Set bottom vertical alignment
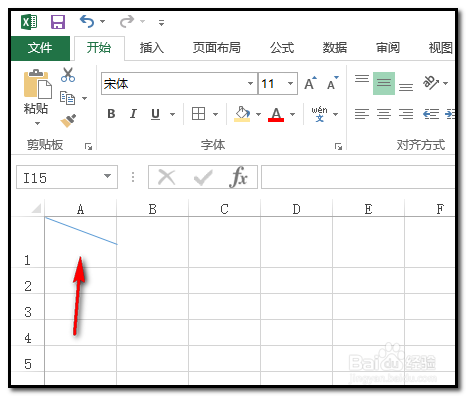Screen dimensions: 466x396 tap(406, 87)
